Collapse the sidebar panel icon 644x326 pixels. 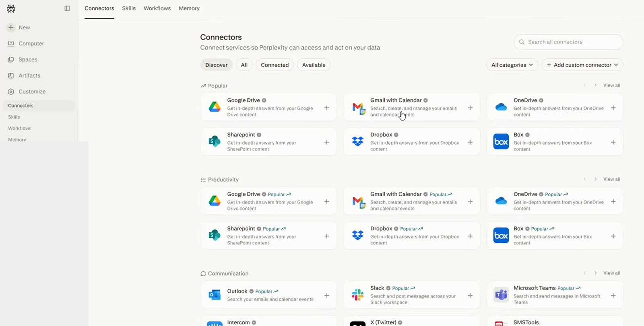pyautogui.click(x=67, y=8)
